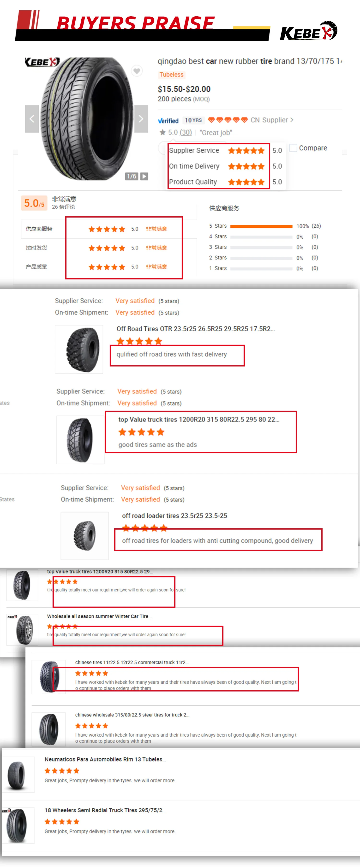Show the previous product image with left arrow
The width and height of the screenshot is (360, 868).
(32, 119)
